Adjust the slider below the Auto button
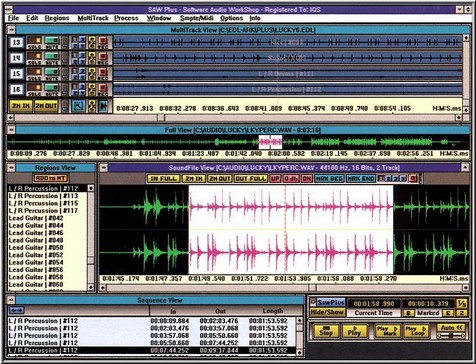 (x=452, y=335)
